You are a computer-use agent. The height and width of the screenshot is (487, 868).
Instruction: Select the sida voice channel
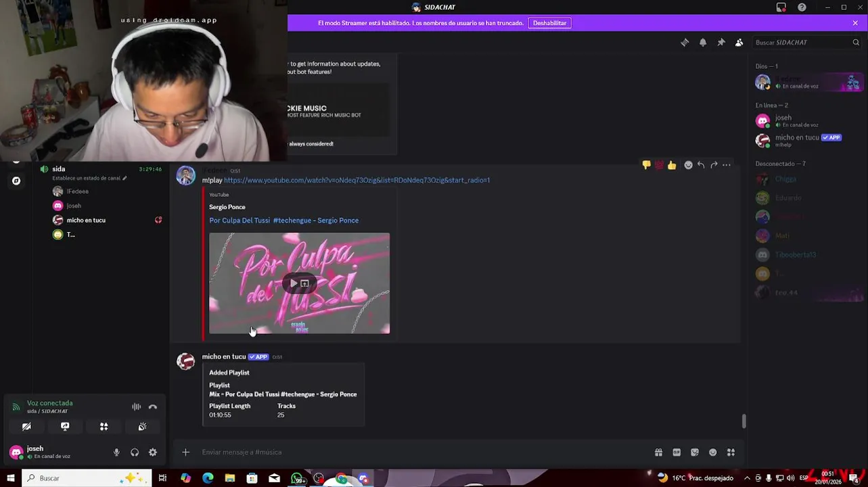(59, 169)
